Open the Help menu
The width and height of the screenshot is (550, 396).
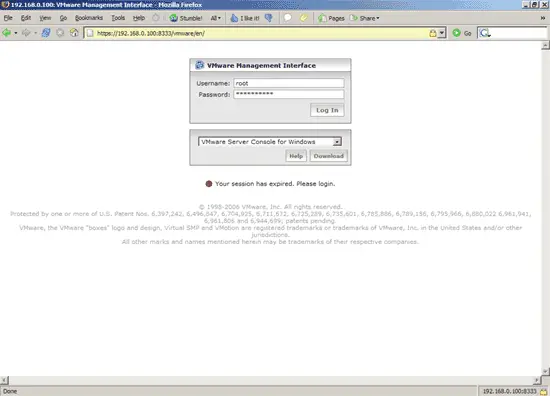[139, 18]
